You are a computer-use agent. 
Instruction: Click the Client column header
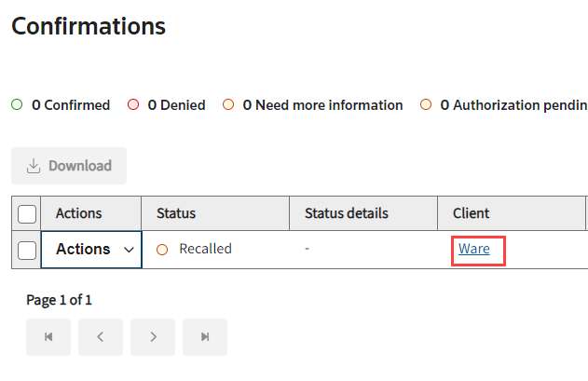point(472,213)
